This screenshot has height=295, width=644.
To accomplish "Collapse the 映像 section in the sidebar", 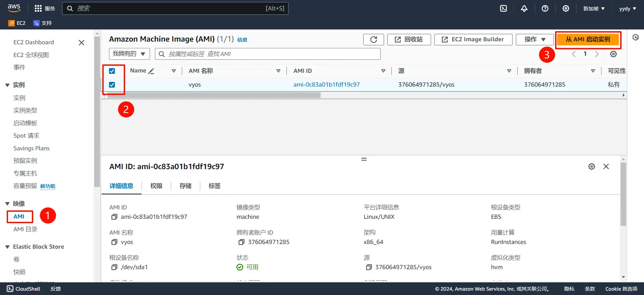I will click(7, 204).
